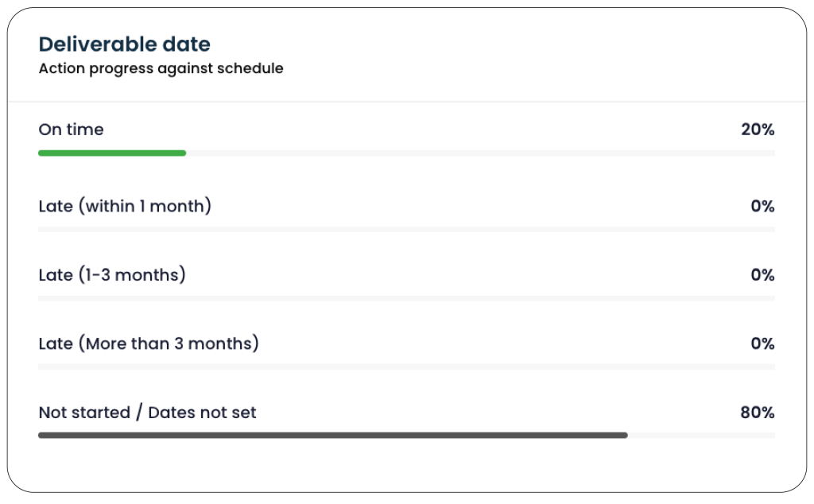
Task: Click the green On time progress bar
Action: pos(112,153)
